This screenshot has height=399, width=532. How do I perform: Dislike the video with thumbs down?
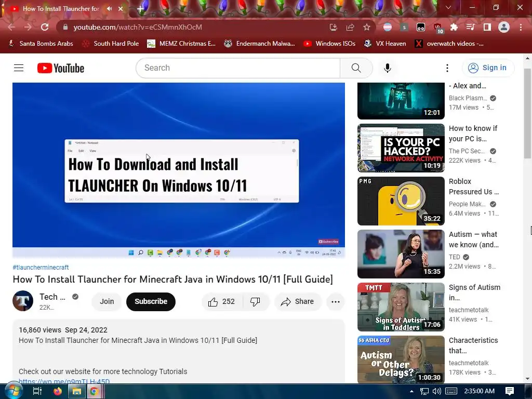point(255,302)
